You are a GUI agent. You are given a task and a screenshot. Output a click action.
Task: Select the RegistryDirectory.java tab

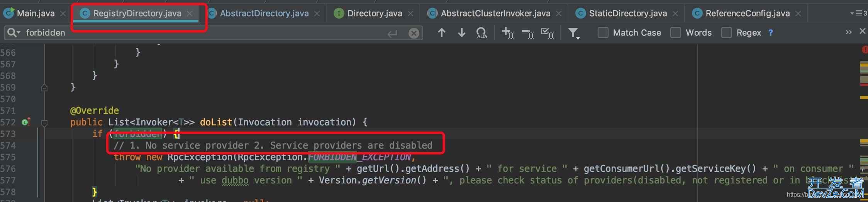click(137, 14)
